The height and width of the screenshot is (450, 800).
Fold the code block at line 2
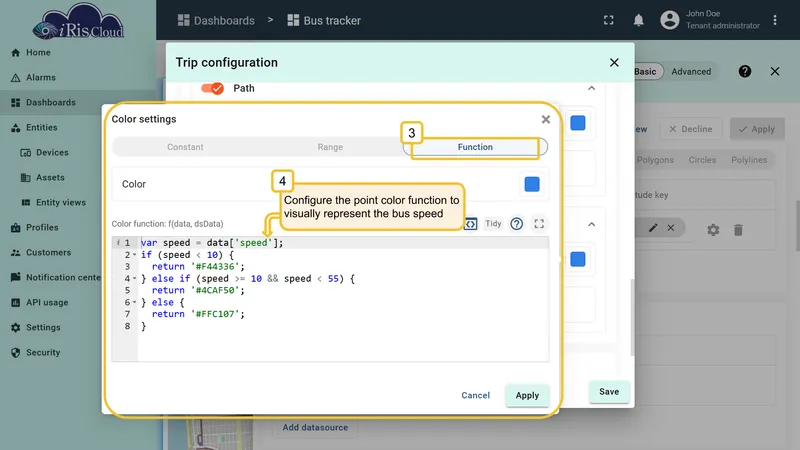(134, 255)
